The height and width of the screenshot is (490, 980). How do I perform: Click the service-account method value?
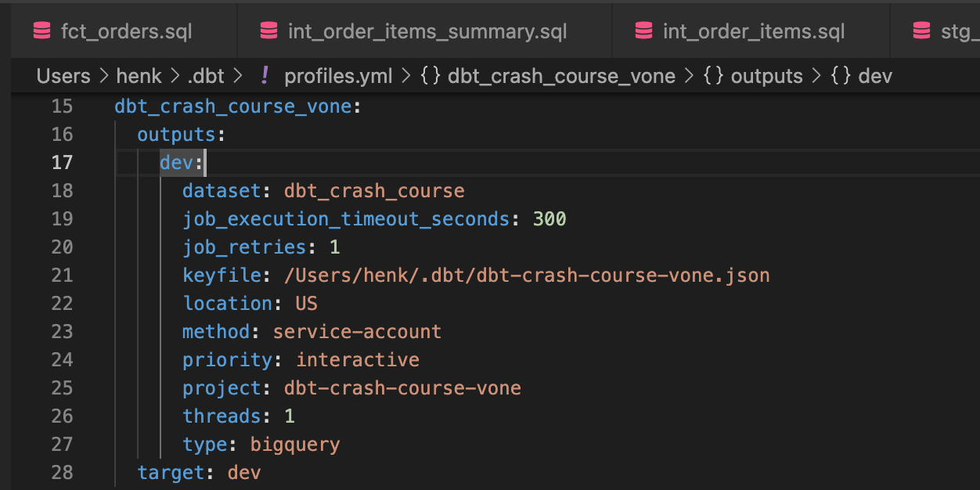[357, 331]
